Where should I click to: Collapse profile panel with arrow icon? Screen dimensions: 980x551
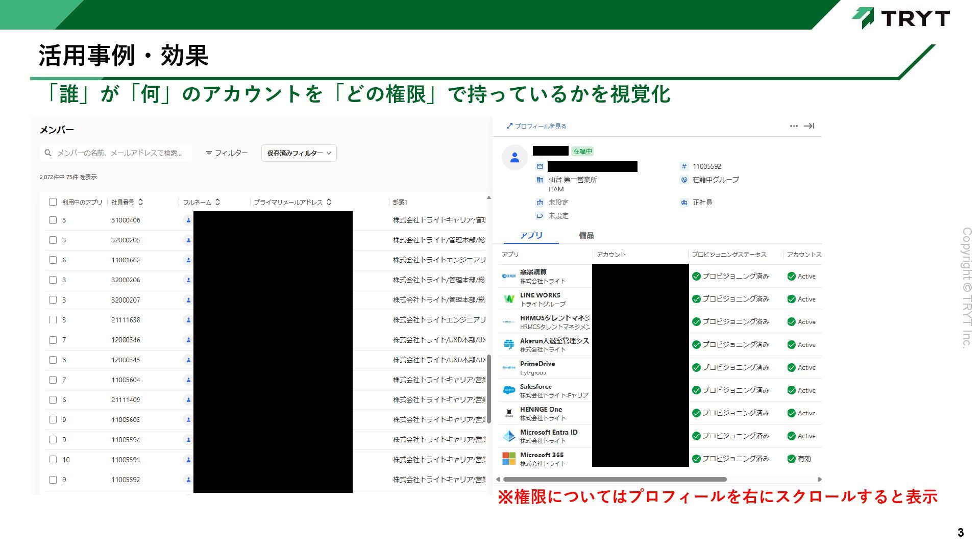(x=809, y=126)
